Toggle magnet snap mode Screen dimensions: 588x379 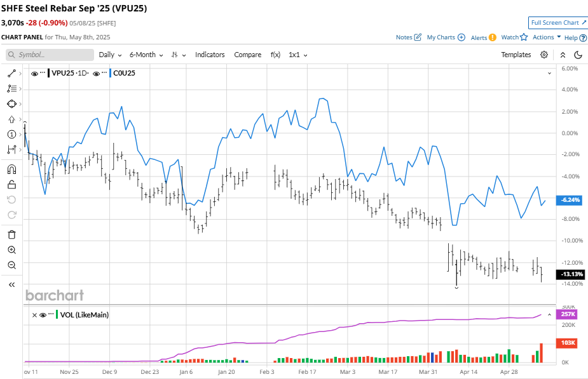pyautogui.click(x=11, y=170)
